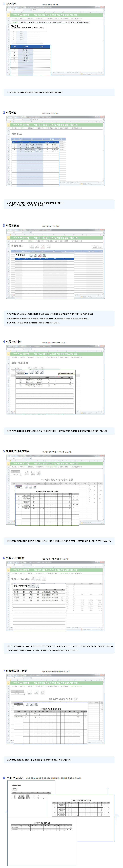123x868 pixels.
Task: Click the 비품 관리대장 heading in section 4 screenshot
Action: point(20,363)
